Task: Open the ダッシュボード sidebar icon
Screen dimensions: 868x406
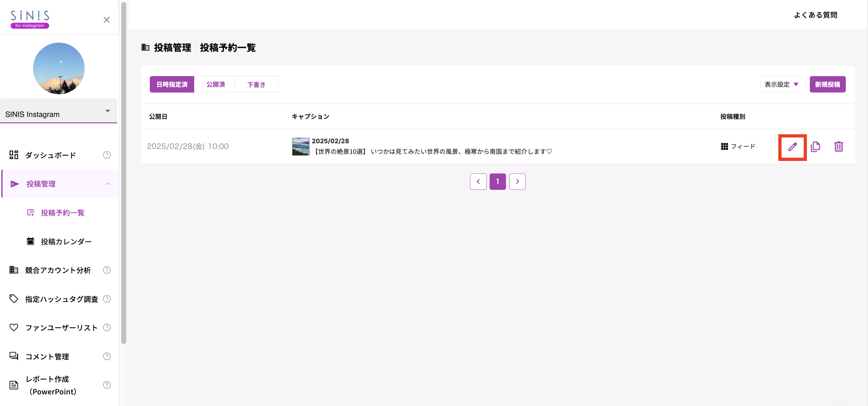Action: point(14,155)
